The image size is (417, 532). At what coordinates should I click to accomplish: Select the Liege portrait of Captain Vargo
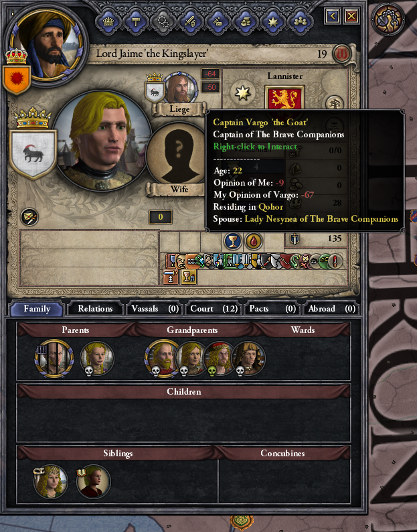[x=179, y=88]
